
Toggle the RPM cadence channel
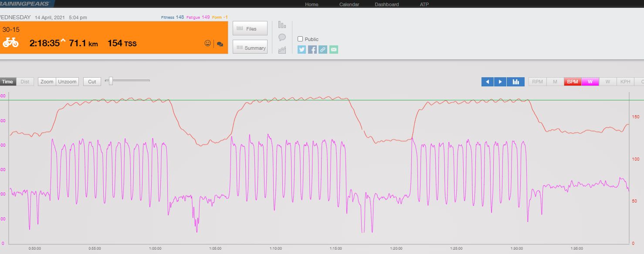(537, 82)
